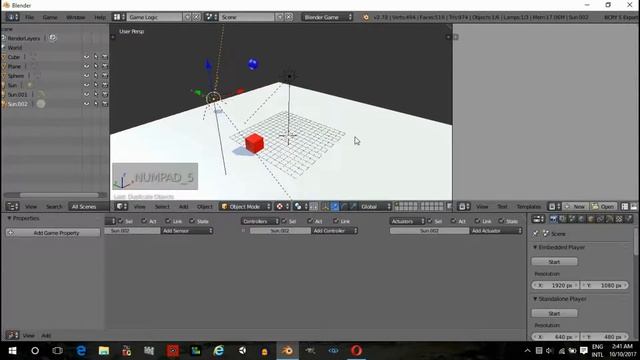Click the Blender logo icon in info header
640x360 pixels.
tap(366, 17)
